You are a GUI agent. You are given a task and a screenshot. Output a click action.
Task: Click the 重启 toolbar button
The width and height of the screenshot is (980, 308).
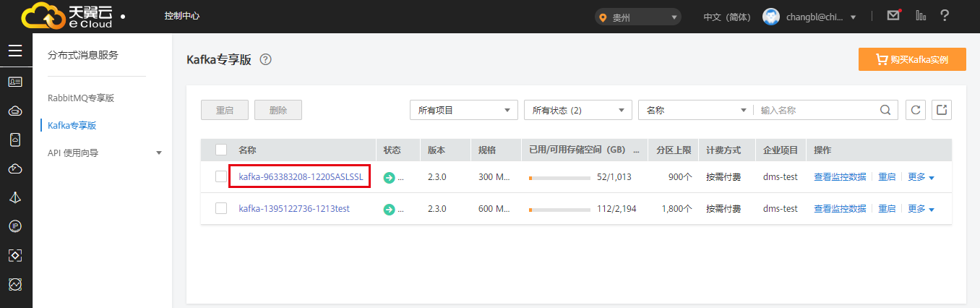pyautogui.click(x=225, y=110)
